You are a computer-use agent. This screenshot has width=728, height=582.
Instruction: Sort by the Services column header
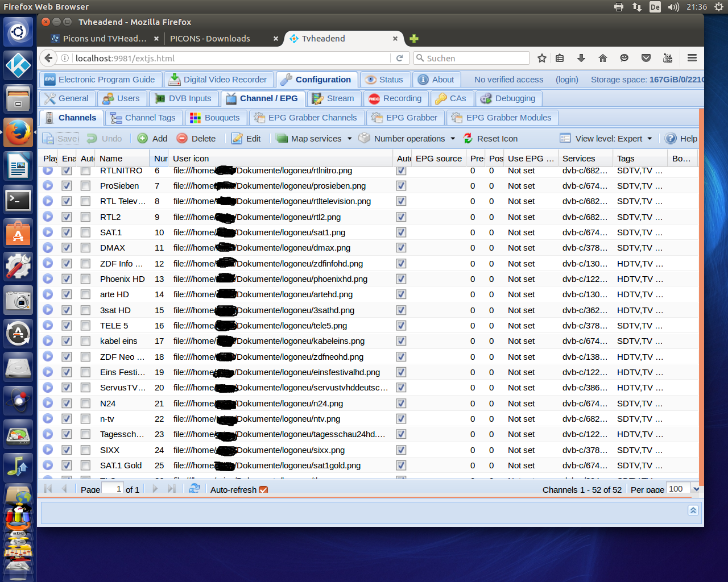click(x=585, y=159)
